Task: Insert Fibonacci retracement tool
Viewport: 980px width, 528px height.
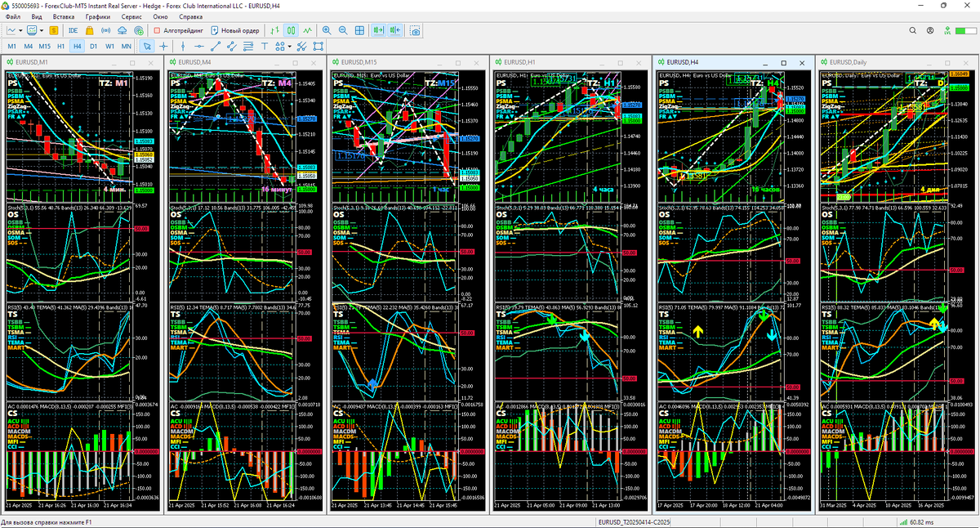Action: coord(248,47)
